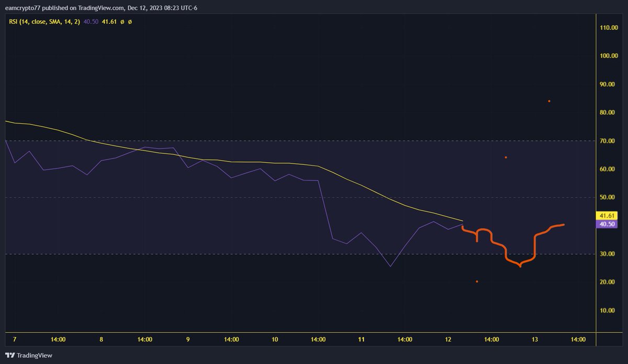Click the date label 13 on the time axis
The width and height of the screenshot is (628, 364).
click(x=535, y=339)
